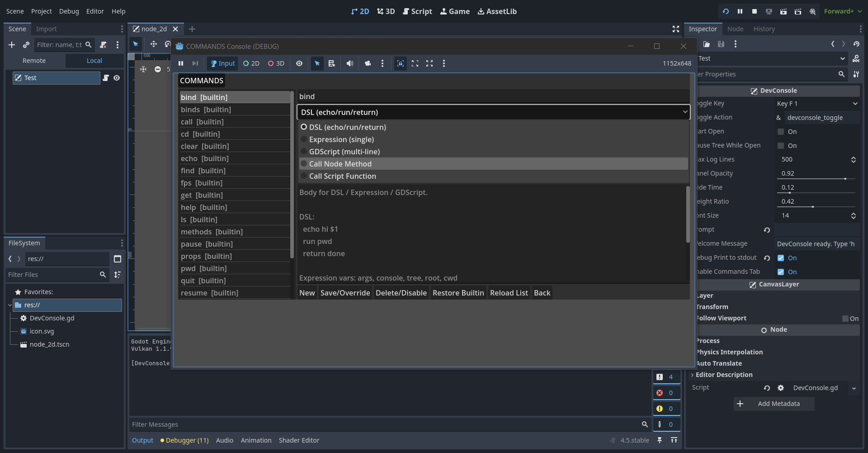Image resolution: width=868 pixels, height=453 pixels.
Task: Toggle game audio mute speaker icon
Action: pyautogui.click(x=349, y=63)
